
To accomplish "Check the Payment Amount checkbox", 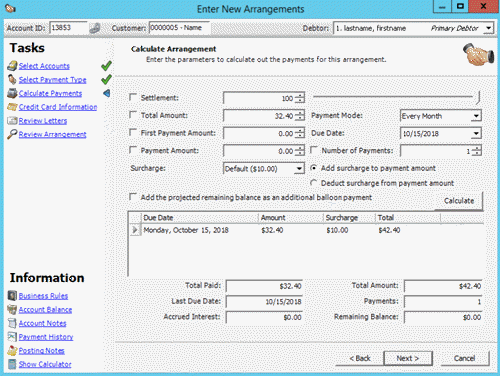I will point(133,150).
